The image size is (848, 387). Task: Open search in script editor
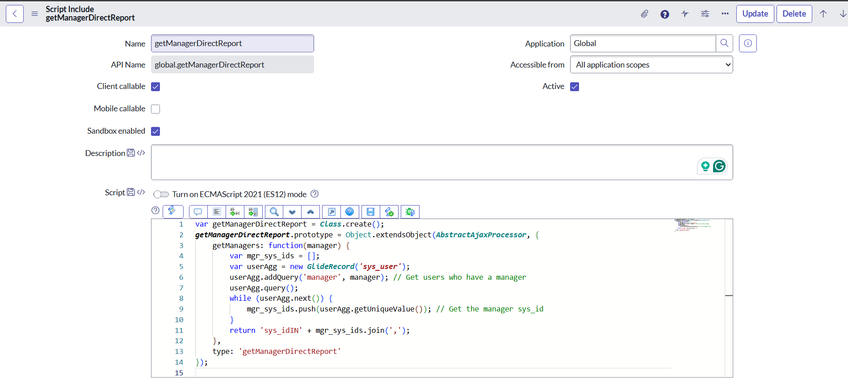[x=275, y=211]
